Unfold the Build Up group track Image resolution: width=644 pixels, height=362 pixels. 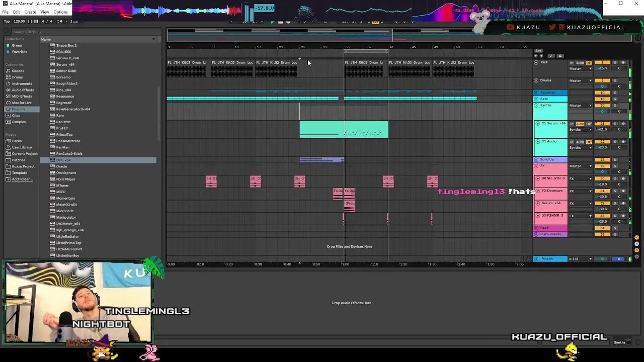536,160
